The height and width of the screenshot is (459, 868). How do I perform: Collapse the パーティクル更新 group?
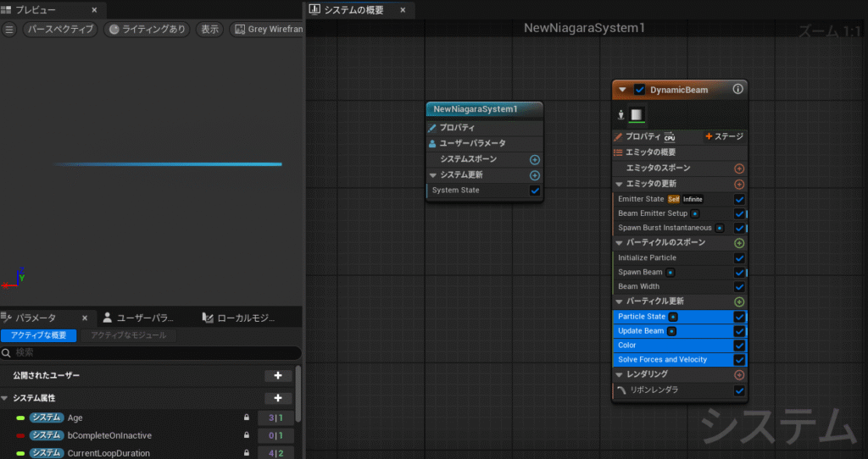(619, 301)
